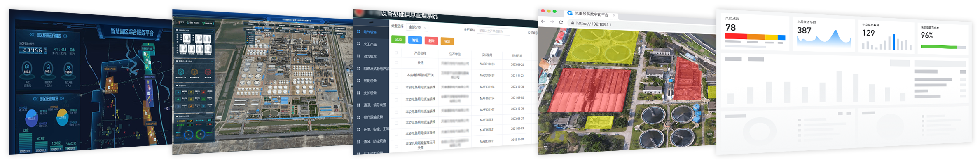Tick the checkbox for the MAF130168 row
Image resolution: width=980 pixels, height=164 pixels.
[396, 87]
